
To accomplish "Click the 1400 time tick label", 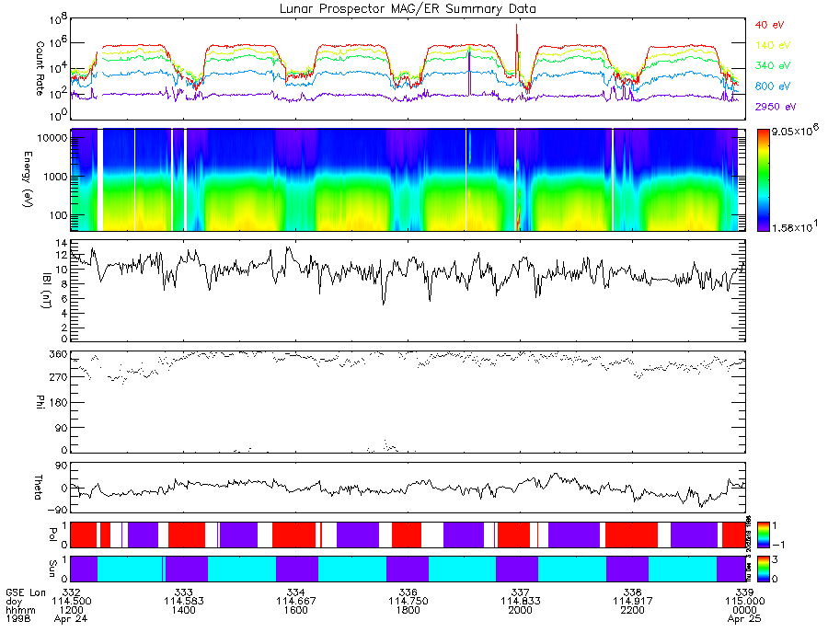I will pyautogui.click(x=183, y=610).
